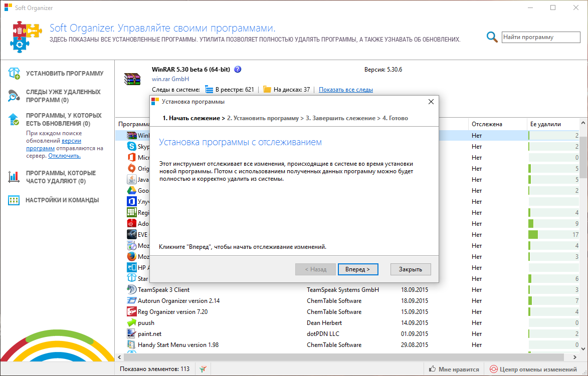The width and height of the screenshot is (588, 376).
Task: Click the magnifier search icon
Action: pos(492,37)
